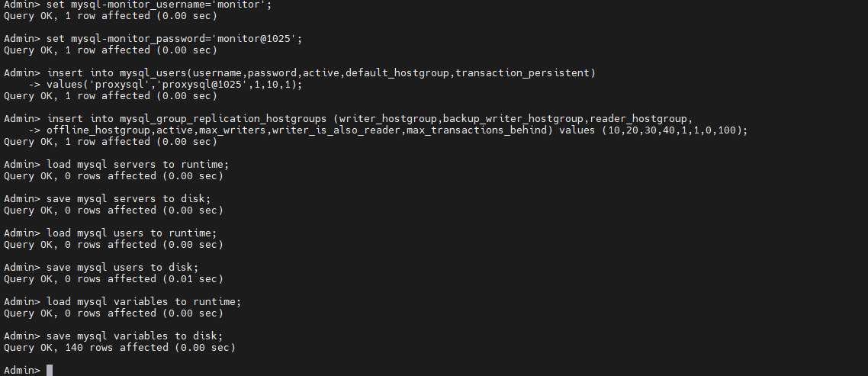Click the save mysql users to disk command

click(x=122, y=268)
